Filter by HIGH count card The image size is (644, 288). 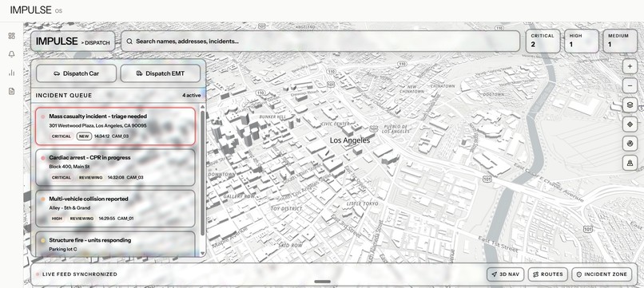(582, 41)
